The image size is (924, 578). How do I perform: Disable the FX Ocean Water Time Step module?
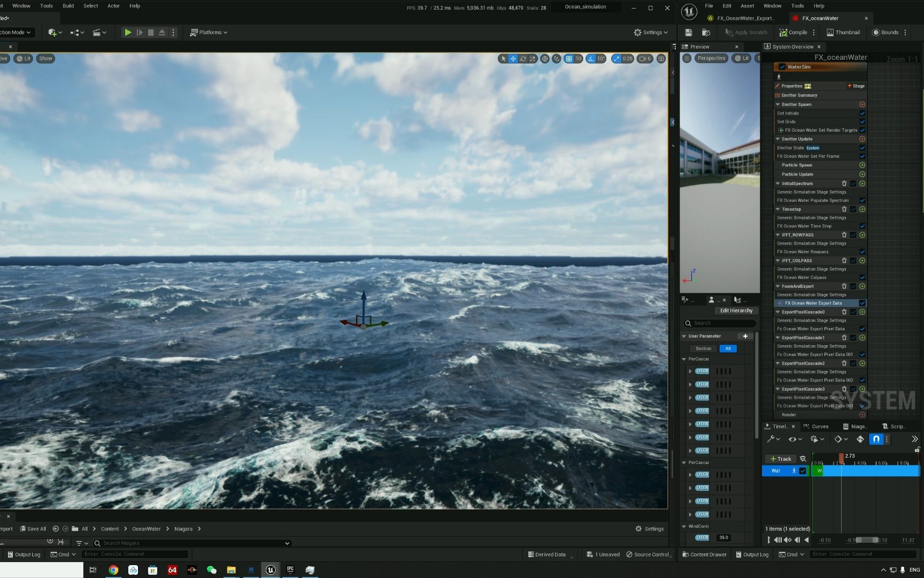tap(862, 226)
